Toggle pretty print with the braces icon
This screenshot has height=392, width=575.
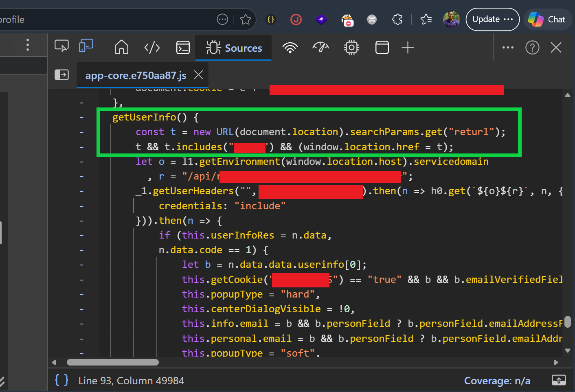pyautogui.click(x=61, y=380)
